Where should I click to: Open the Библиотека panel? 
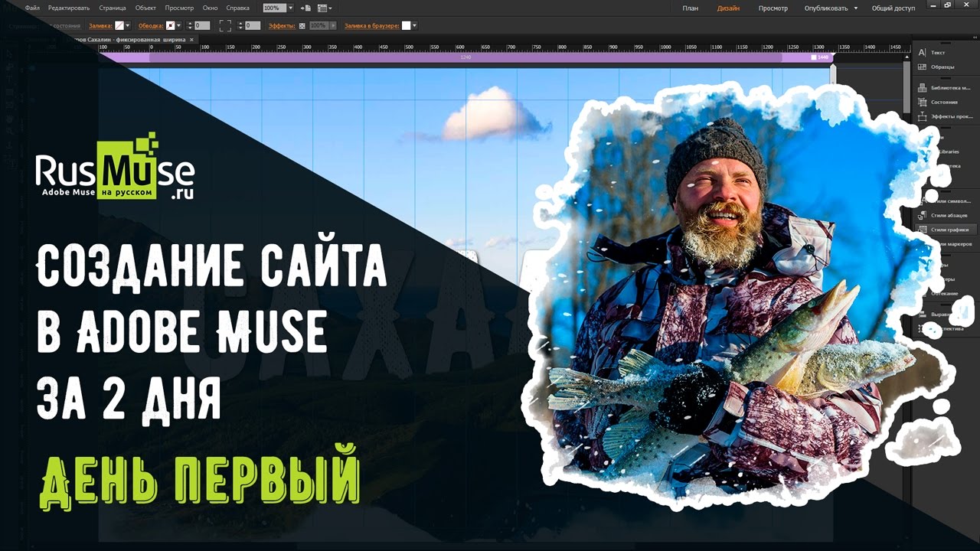tap(945, 88)
